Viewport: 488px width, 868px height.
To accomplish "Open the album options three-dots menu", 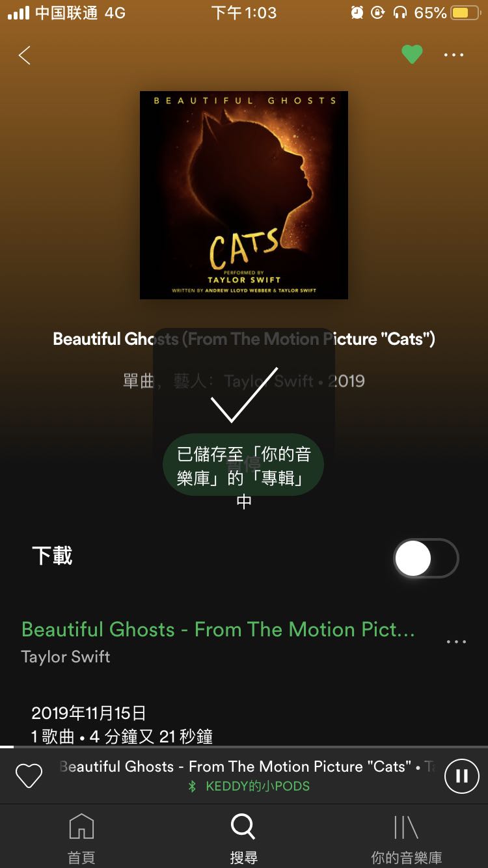I will [x=454, y=55].
